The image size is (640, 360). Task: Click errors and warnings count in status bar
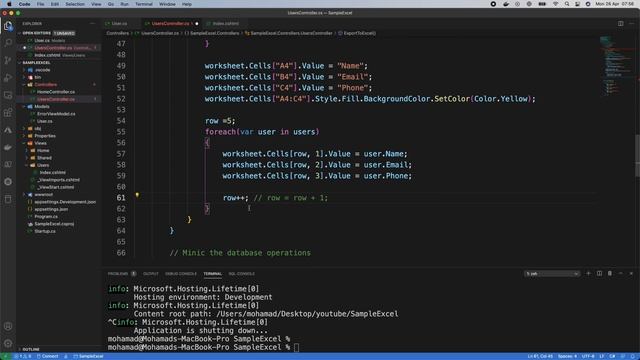tap(22, 356)
